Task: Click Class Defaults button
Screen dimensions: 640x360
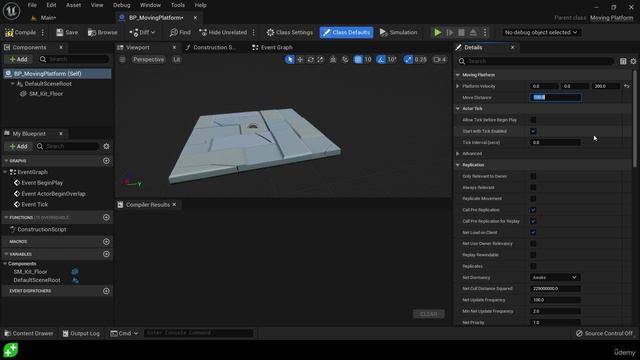Action: click(x=346, y=32)
